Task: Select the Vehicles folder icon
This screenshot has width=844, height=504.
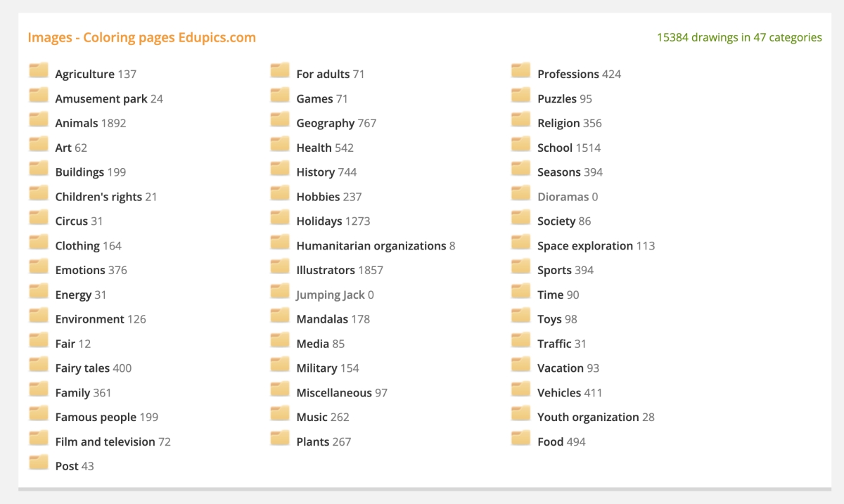Action: coord(521,390)
